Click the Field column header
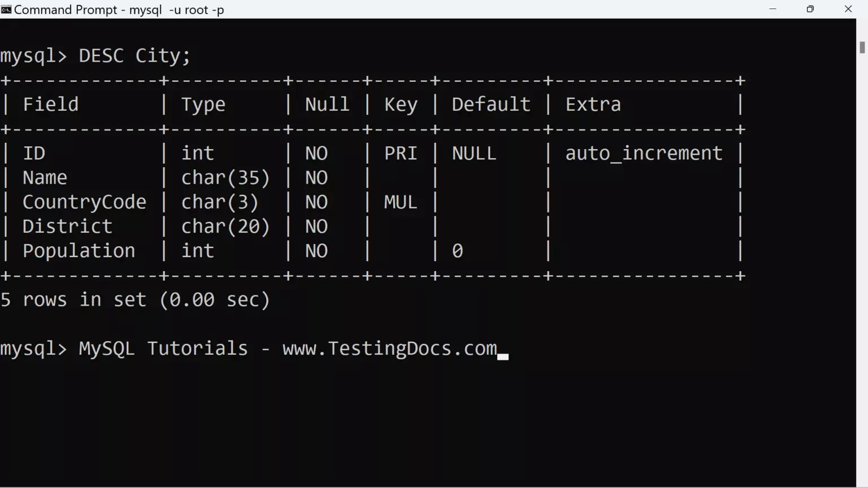The image size is (868, 488). point(50,104)
